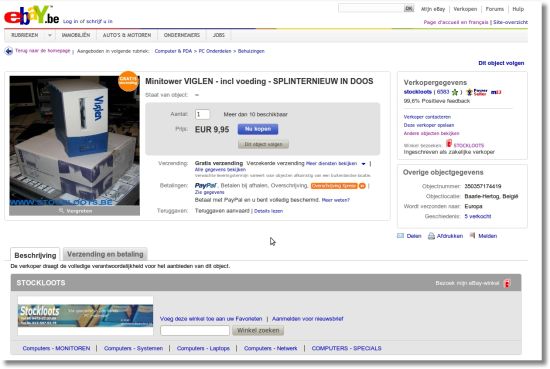Click 'Zie gegevens' under payments
The width and height of the screenshot is (550, 369).
(x=209, y=192)
